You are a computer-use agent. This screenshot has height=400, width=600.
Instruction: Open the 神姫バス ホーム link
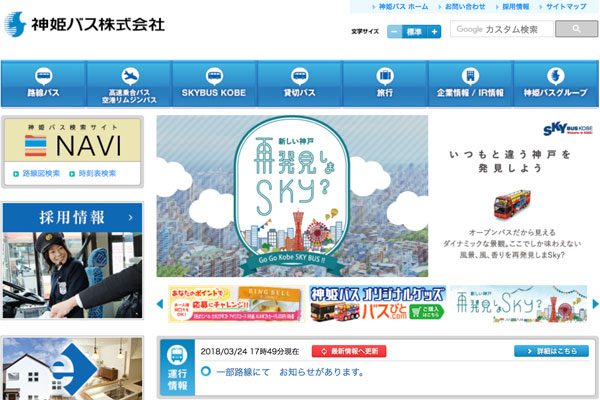click(x=403, y=7)
